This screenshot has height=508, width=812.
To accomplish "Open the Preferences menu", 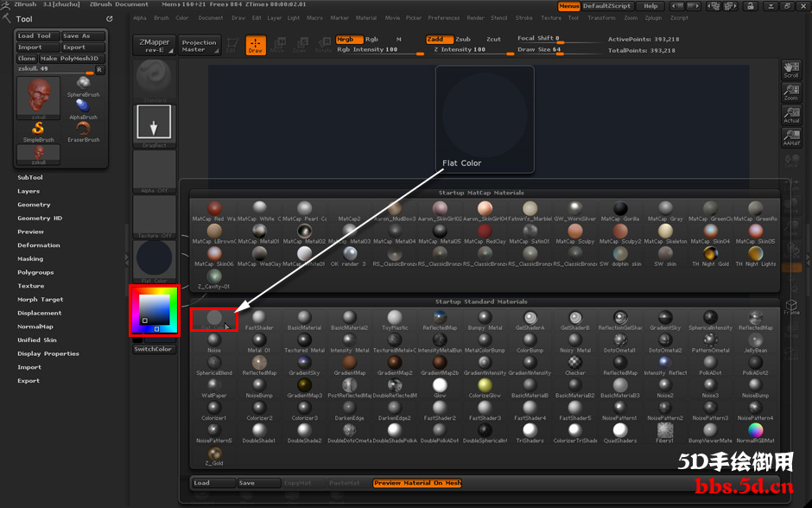I will [x=444, y=18].
